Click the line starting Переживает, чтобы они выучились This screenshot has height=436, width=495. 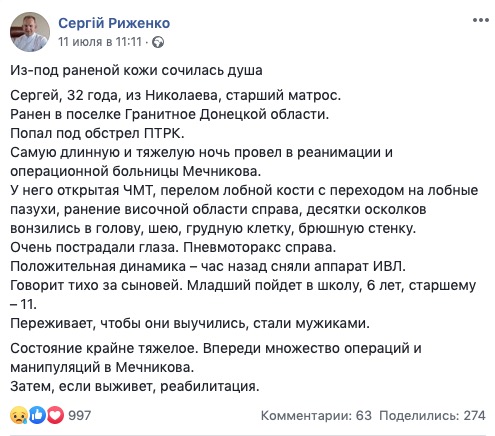click(190, 324)
